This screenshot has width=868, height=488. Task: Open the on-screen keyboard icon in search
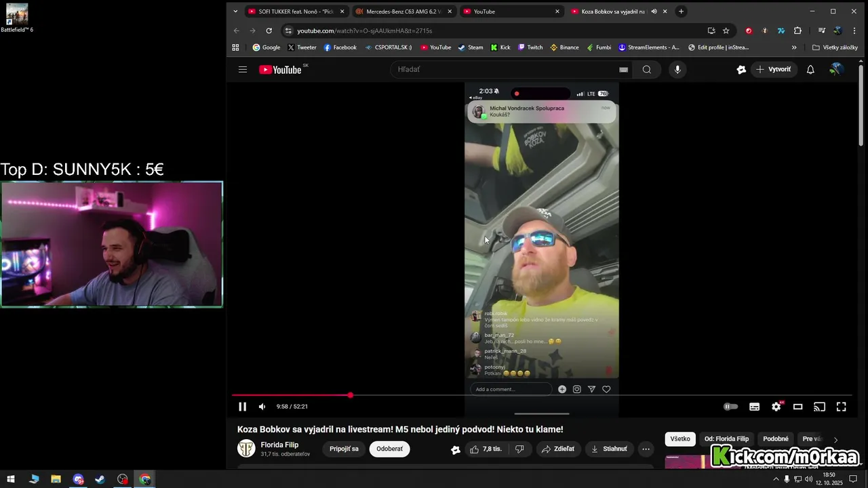(x=623, y=69)
